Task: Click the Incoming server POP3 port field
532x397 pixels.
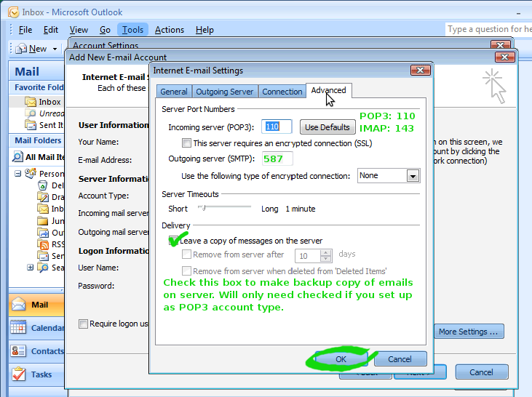Action: pyautogui.click(x=277, y=127)
